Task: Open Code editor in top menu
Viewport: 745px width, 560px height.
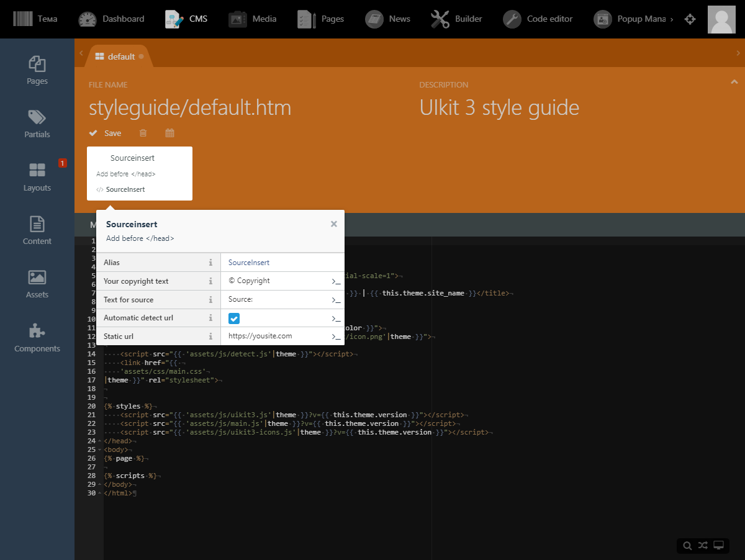Action: [x=540, y=19]
